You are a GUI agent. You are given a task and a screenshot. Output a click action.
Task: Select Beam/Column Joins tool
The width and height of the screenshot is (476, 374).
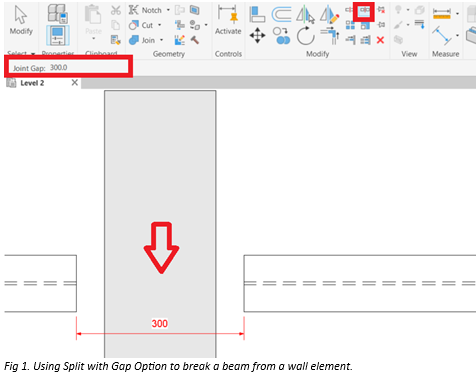180,25
